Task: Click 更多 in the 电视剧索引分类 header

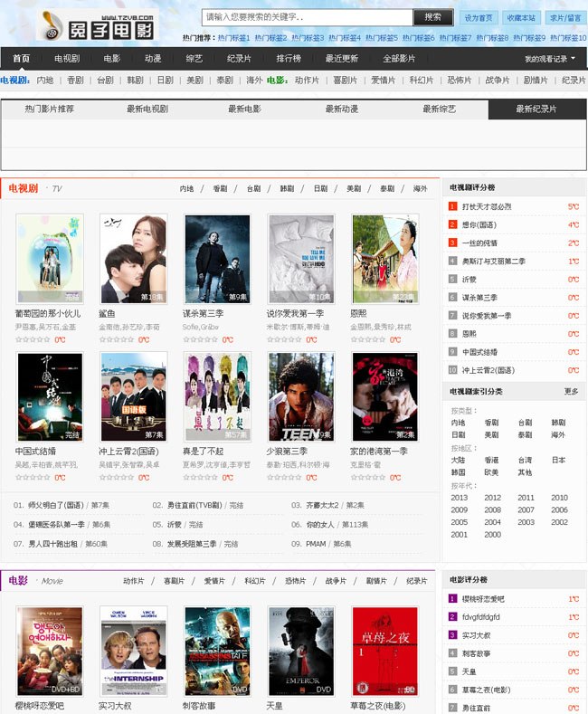Action: point(571,392)
